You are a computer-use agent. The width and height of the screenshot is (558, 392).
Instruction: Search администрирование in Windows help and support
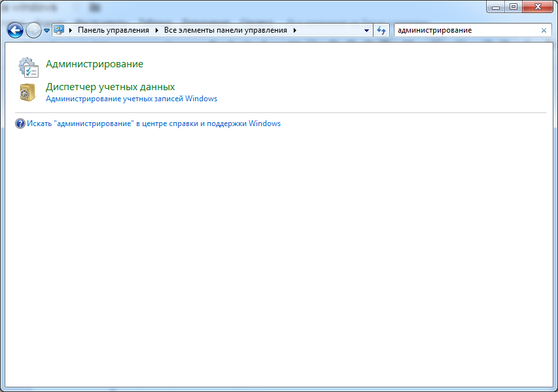(154, 123)
